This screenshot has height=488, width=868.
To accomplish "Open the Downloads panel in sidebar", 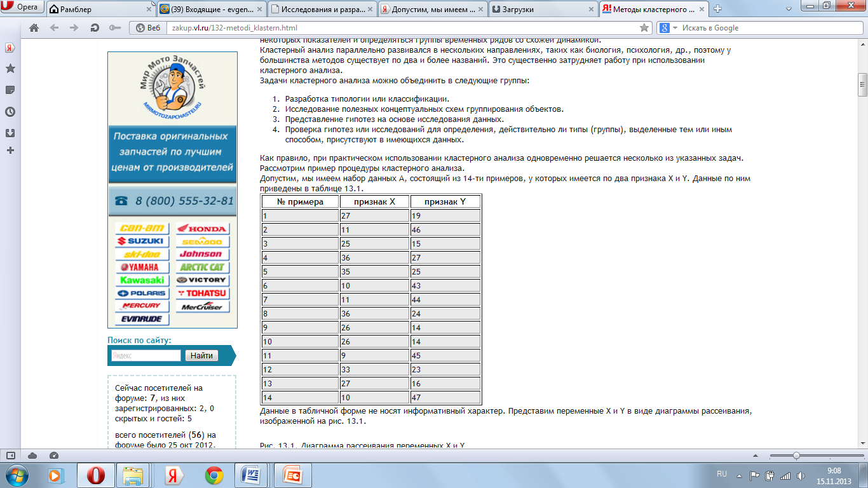I will click(x=10, y=133).
